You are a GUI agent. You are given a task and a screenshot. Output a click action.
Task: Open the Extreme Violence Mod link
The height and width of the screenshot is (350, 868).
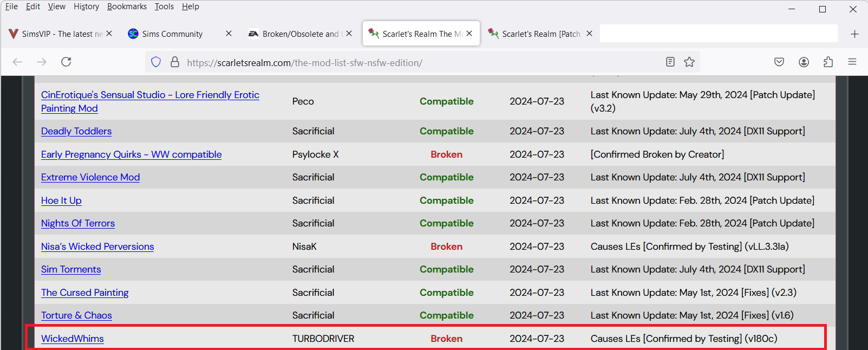[x=90, y=177]
